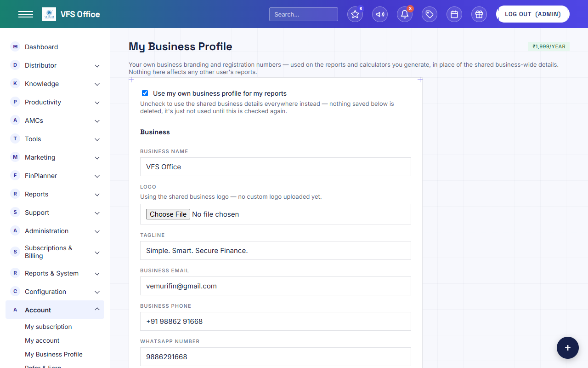Expand the Subscriptions & Billing chevron
Viewport: 588px width, 368px height.
point(97,253)
